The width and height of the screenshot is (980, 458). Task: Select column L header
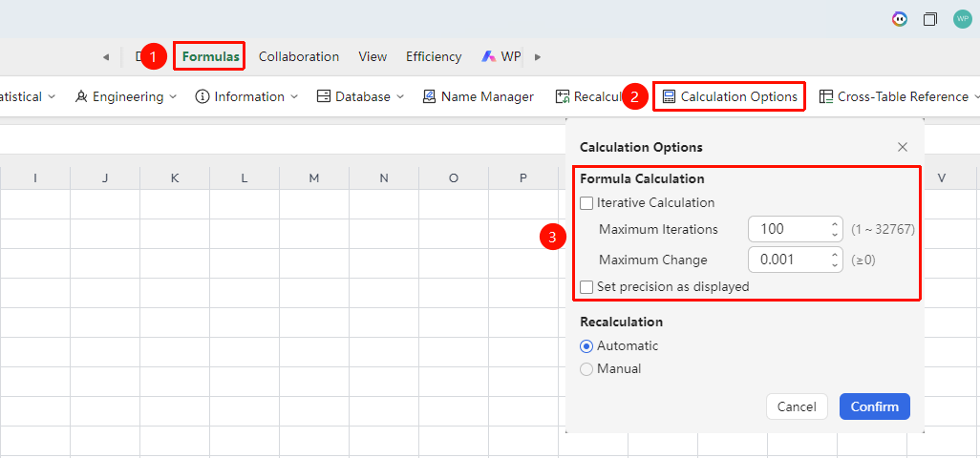[245, 178]
